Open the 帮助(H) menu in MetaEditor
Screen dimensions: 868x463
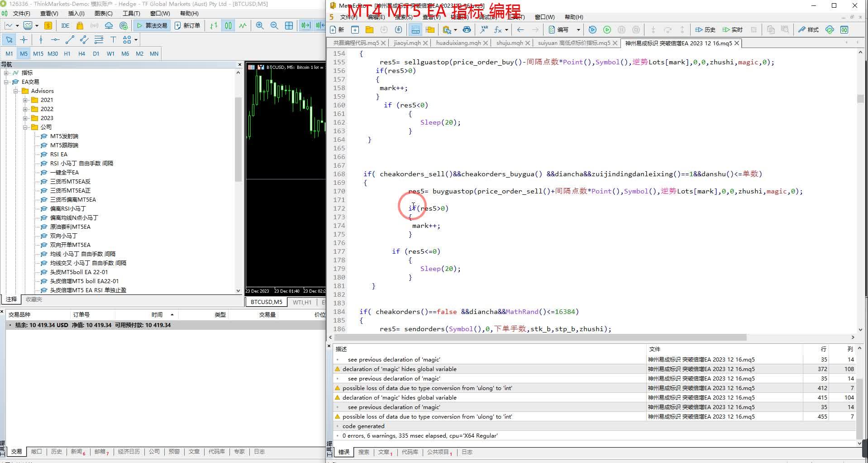click(574, 17)
